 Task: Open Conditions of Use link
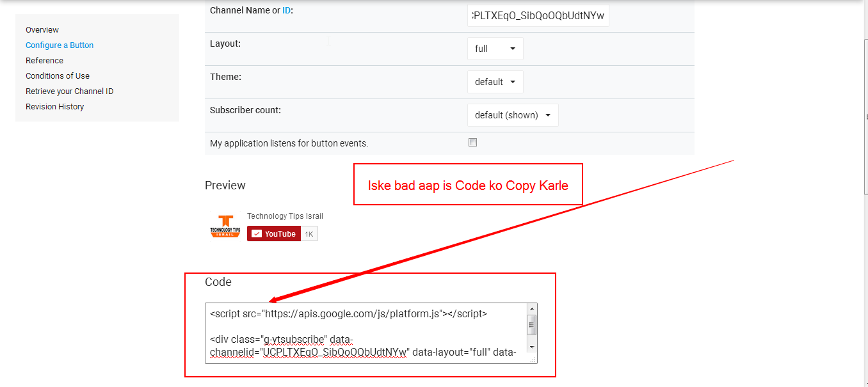58,76
